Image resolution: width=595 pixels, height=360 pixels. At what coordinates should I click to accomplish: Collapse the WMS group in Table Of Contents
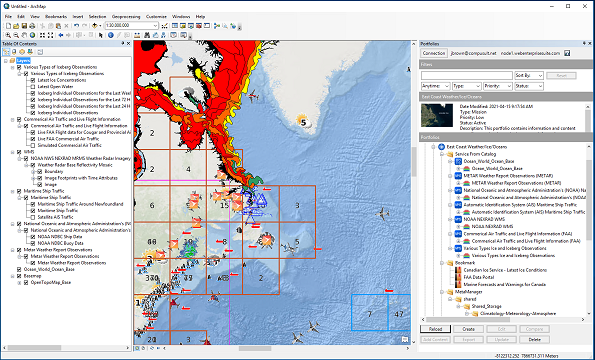click(x=13, y=152)
